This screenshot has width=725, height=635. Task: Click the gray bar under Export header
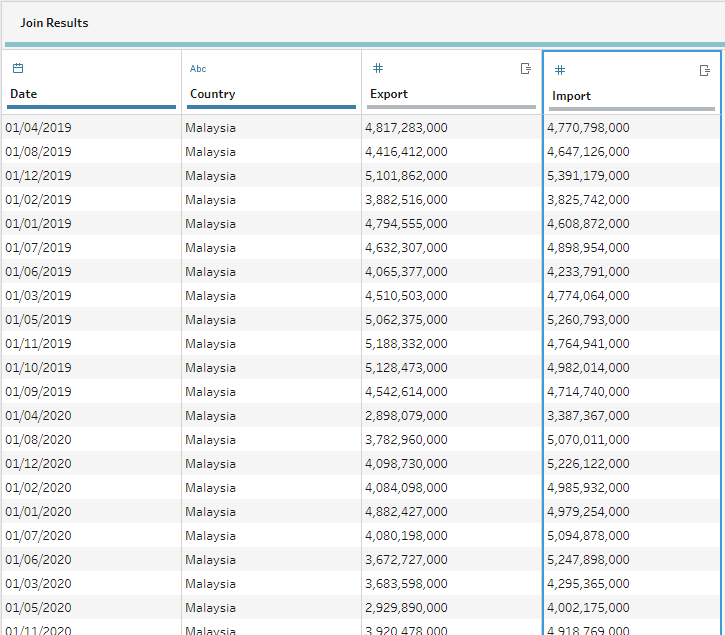pos(452,107)
